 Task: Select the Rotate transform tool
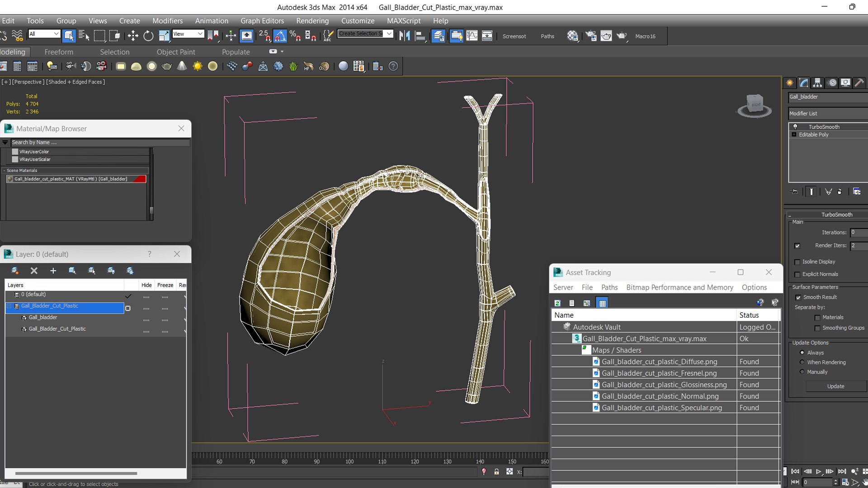pos(148,36)
